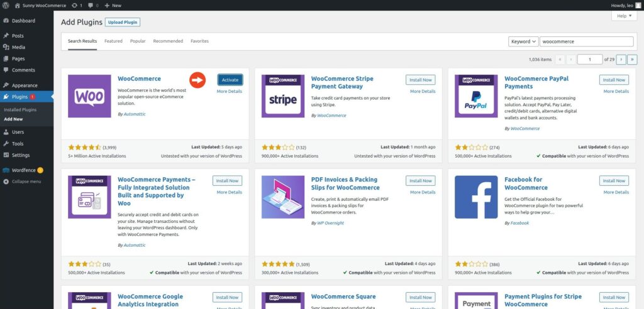Viewport: 644px width, 309px height.
Task: Click the New content button in admin bar
Action: (113, 5)
